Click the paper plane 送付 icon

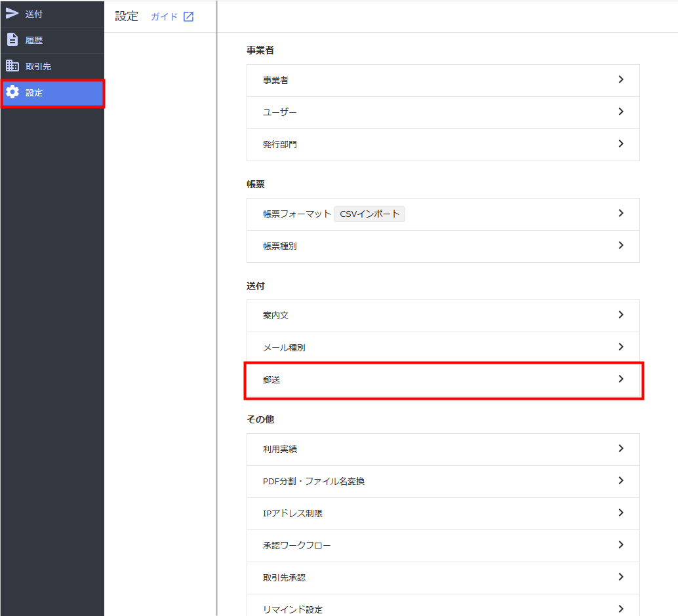tap(12, 13)
